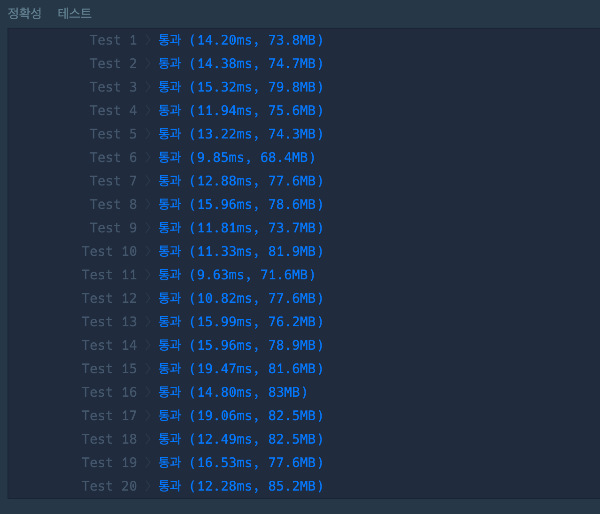Image resolution: width=600 pixels, height=514 pixels.
Task: Click the Test 15 label
Action: coord(109,369)
